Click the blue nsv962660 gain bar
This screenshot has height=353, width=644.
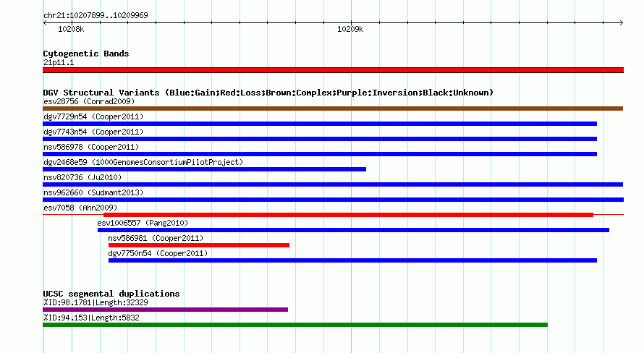(333, 200)
